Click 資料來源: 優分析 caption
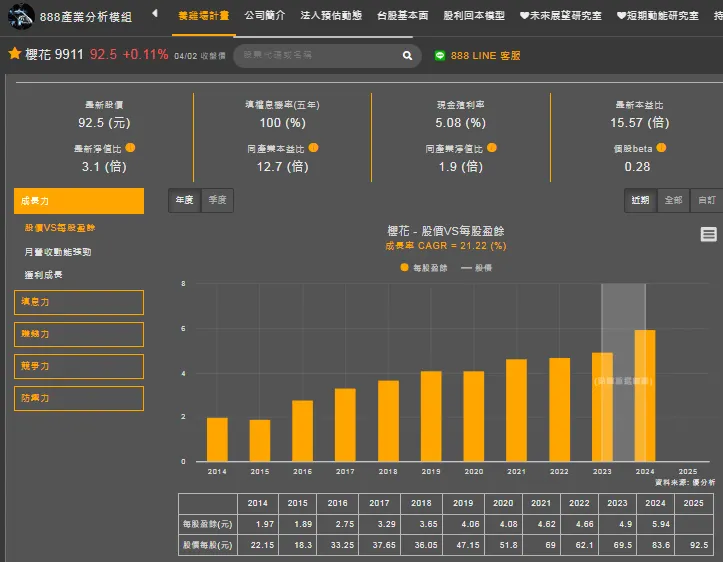Viewport: 723px width, 562px height. [x=685, y=482]
